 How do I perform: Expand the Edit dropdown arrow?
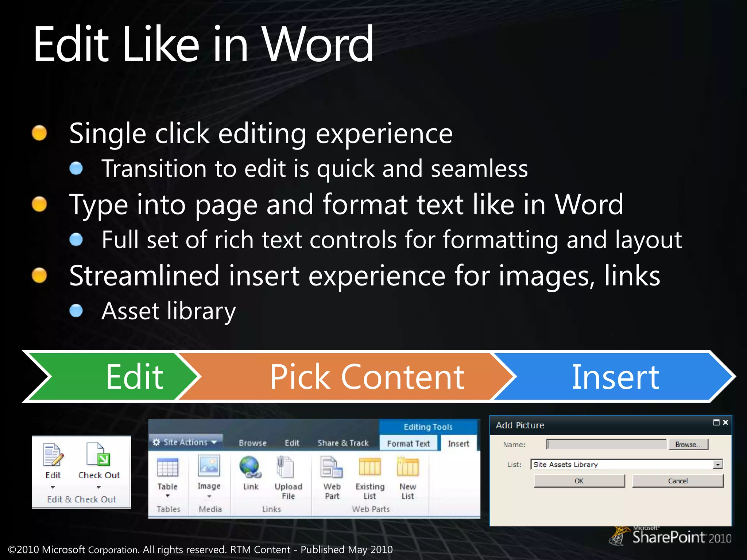coord(53,487)
